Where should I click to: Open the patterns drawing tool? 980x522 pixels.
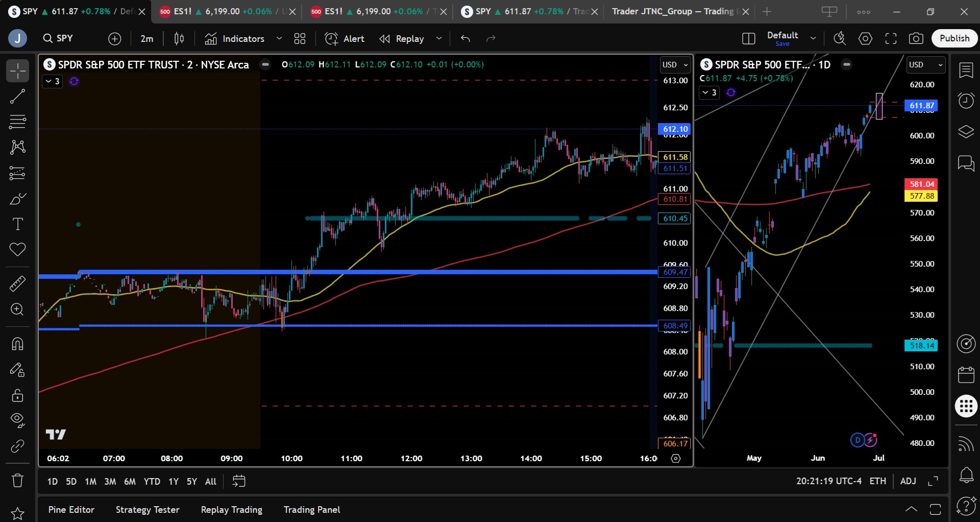click(x=17, y=148)
